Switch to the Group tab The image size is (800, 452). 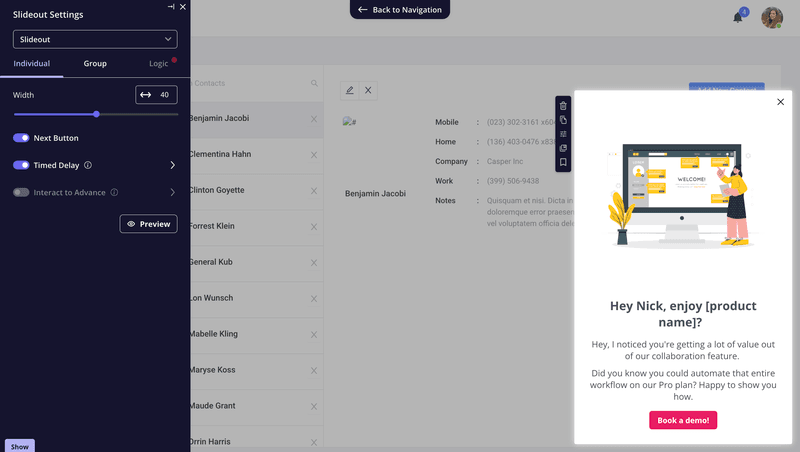[x=95, y=64]
